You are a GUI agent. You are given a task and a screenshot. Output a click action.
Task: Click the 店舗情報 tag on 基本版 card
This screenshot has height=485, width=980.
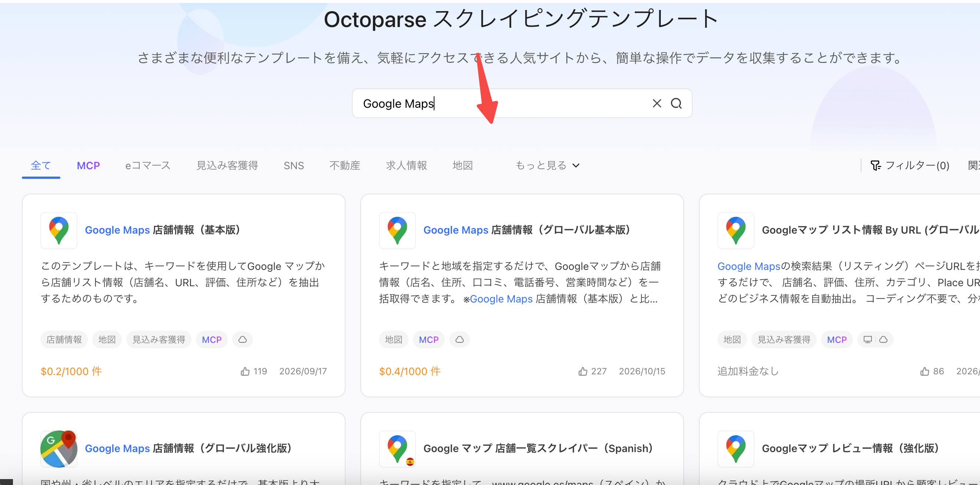tap(64, 339)
